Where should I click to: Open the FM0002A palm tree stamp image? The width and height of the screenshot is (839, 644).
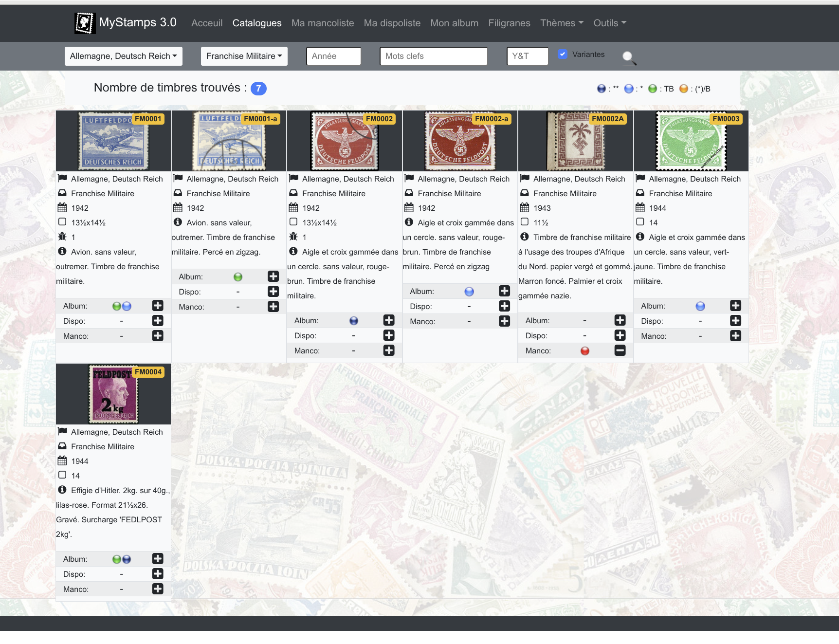(576, 141)
